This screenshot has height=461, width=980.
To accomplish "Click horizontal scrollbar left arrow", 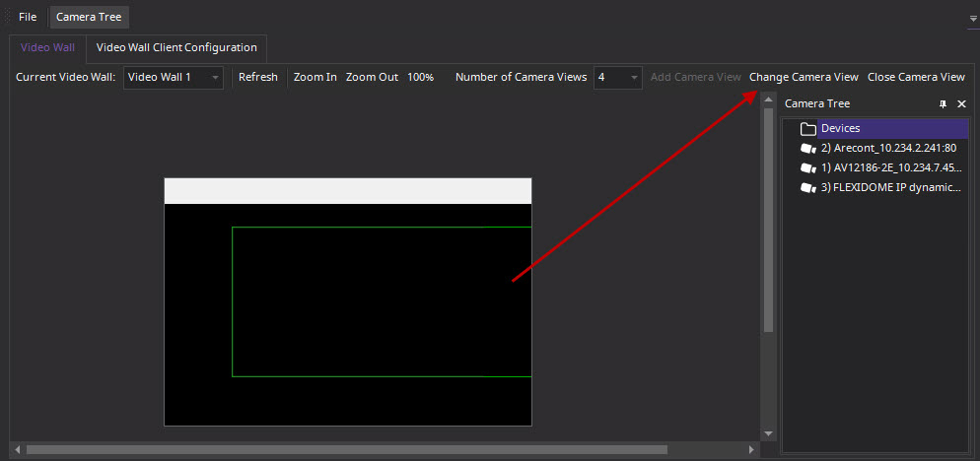I will [x=18, y=449].
